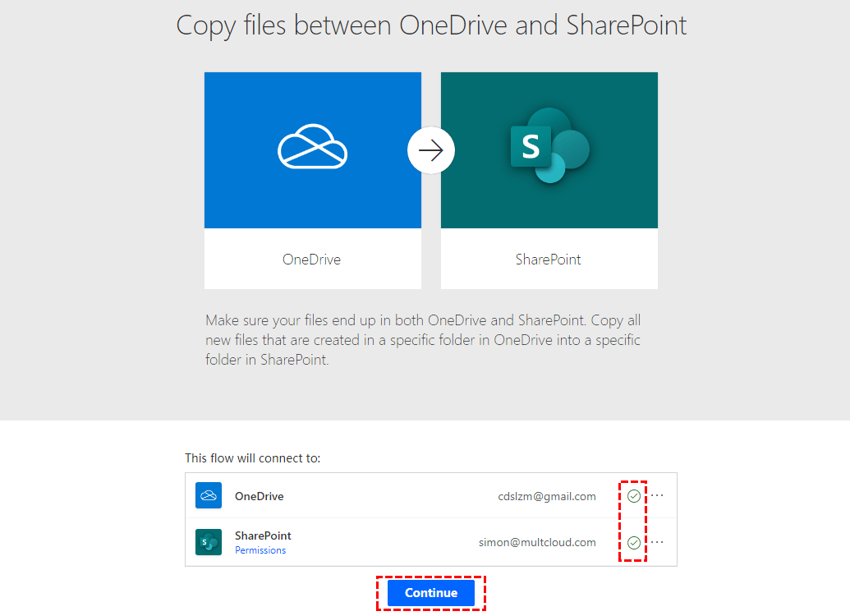Viewport: 850px width, 616px height.
Task: Click the arrow icon between the two cards
Action: [431, 150]
